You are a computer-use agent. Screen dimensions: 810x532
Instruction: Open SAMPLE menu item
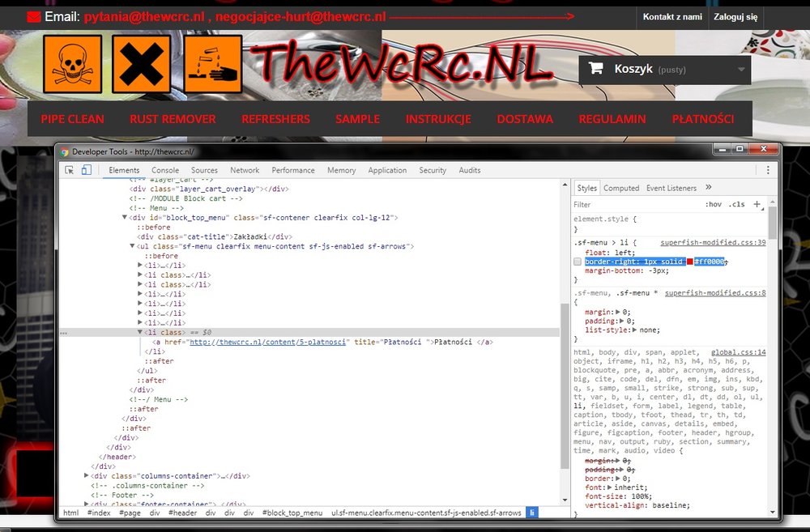[357, 119]
